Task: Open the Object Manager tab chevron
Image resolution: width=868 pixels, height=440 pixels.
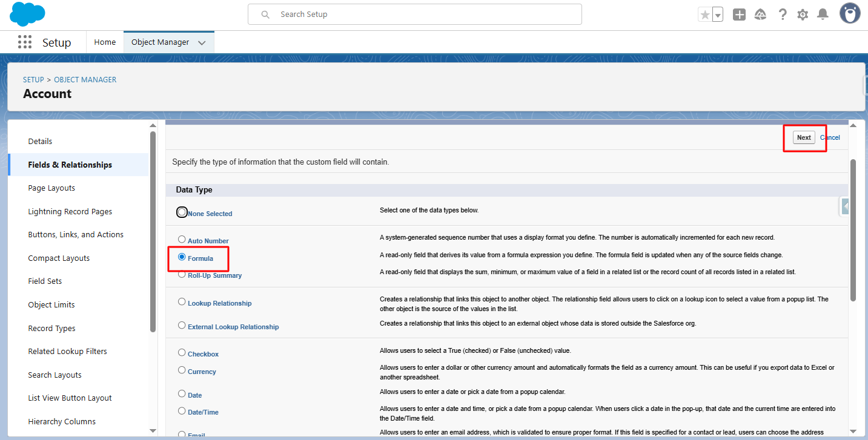Action: pyautogui.click(x=202, y=42)
